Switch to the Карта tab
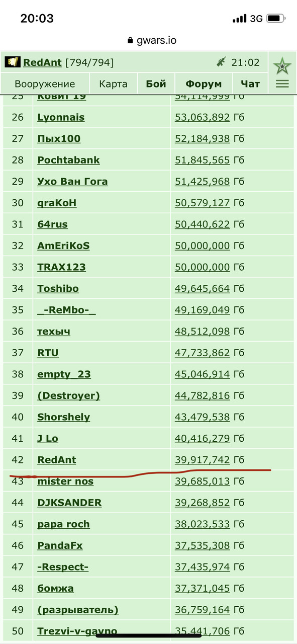The width and height of the screenshot is (297, 644). tap(113, 84)
